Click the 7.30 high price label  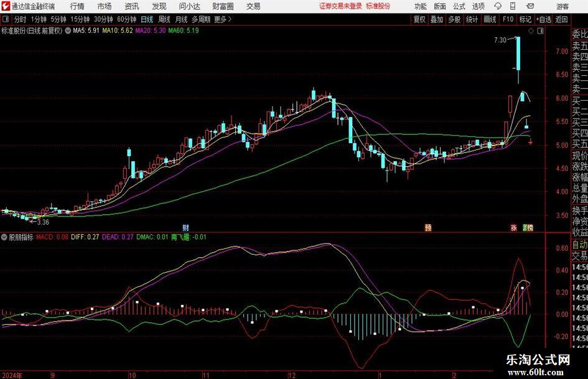click(x=500, y=40)
